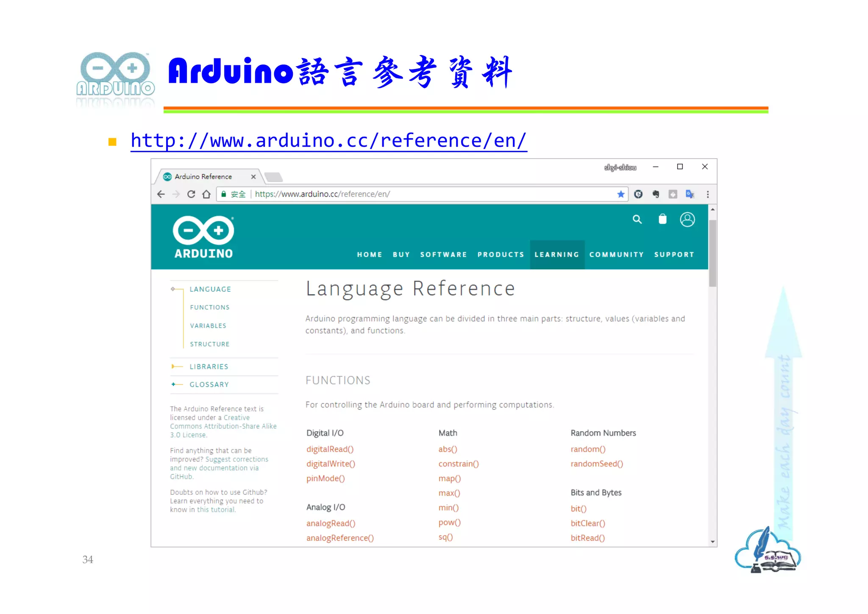The height and width of the screenshot is (614, 868).
Task: Open the digitalRead() reference link
Action: [330, 449]
